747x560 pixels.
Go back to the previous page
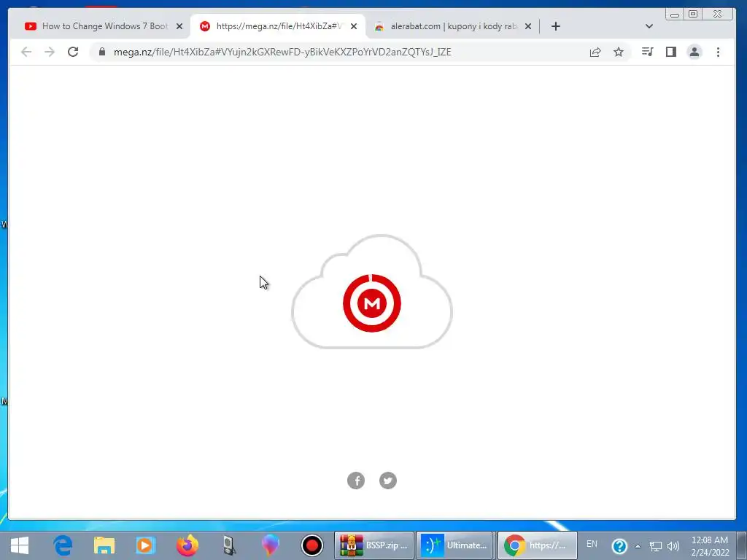[x=26, y=52]
